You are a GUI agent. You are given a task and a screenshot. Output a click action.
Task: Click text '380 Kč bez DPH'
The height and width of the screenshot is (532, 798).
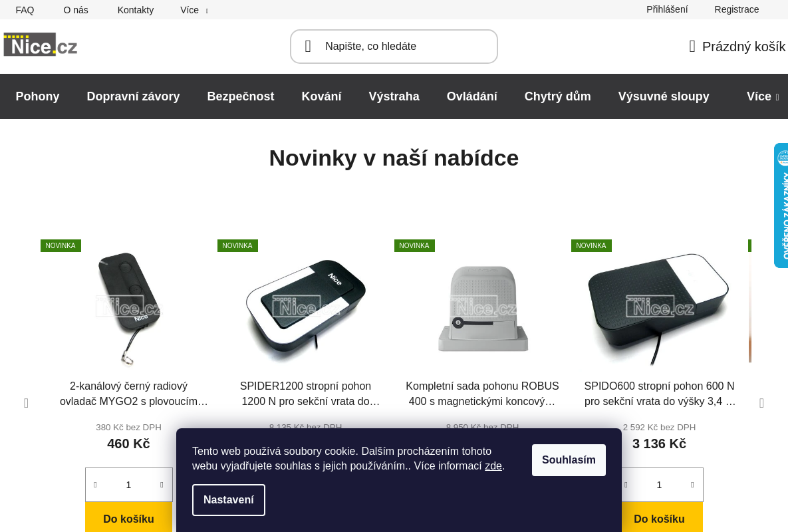128,427
